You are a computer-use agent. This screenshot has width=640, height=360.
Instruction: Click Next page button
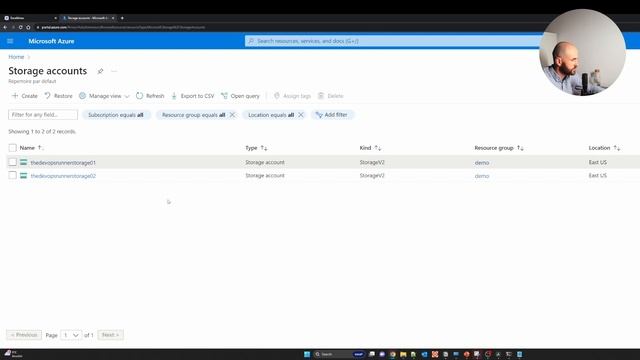pos(111,335)
